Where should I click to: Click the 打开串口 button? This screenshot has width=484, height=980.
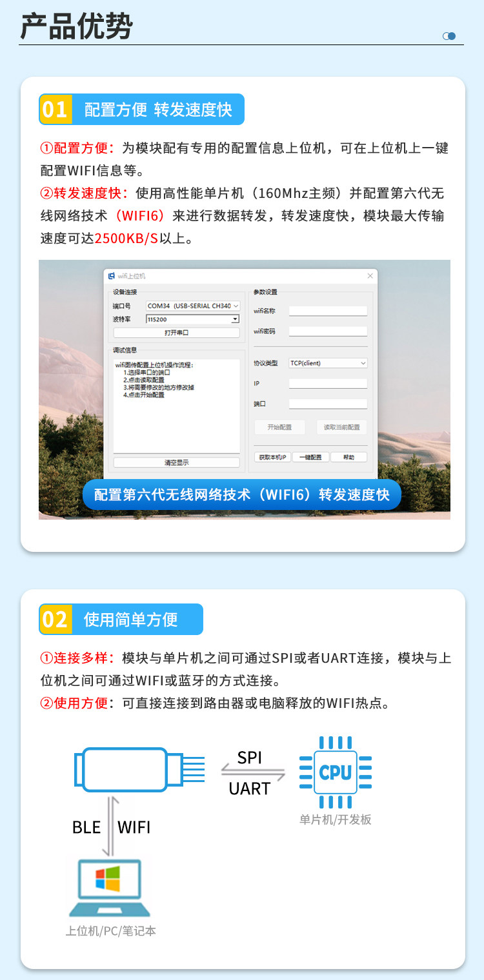tap(176, 333)
